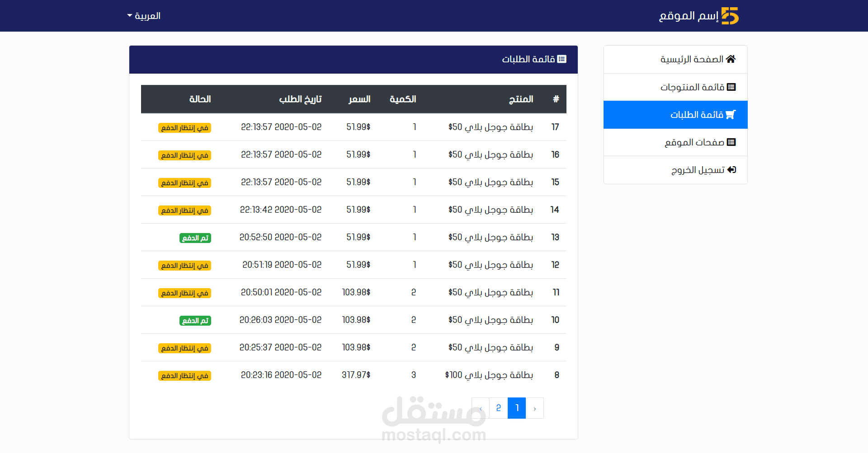
Task: Click the icon beside صفحات الموقع
Action: pos(731,142)
